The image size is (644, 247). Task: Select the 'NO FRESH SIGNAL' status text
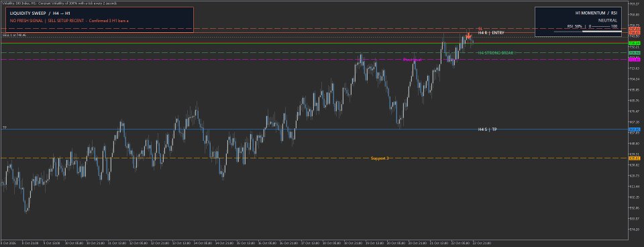coord(26,21)
